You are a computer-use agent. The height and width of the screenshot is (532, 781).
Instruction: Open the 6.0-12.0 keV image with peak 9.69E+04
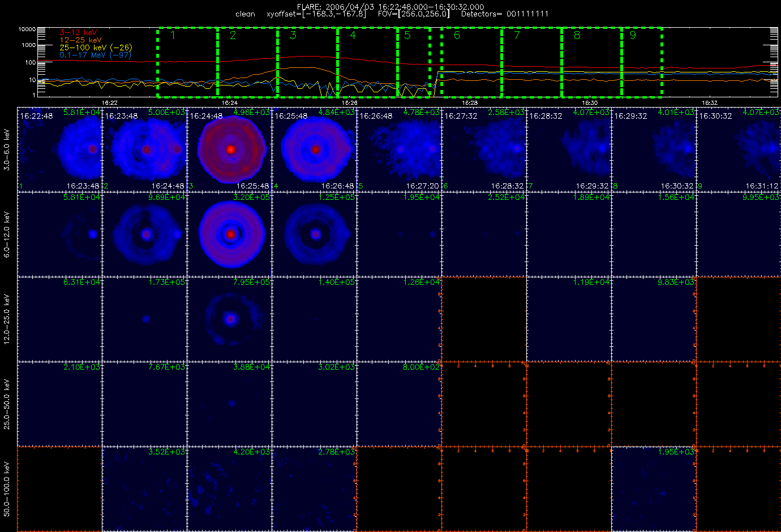(145, 234)
